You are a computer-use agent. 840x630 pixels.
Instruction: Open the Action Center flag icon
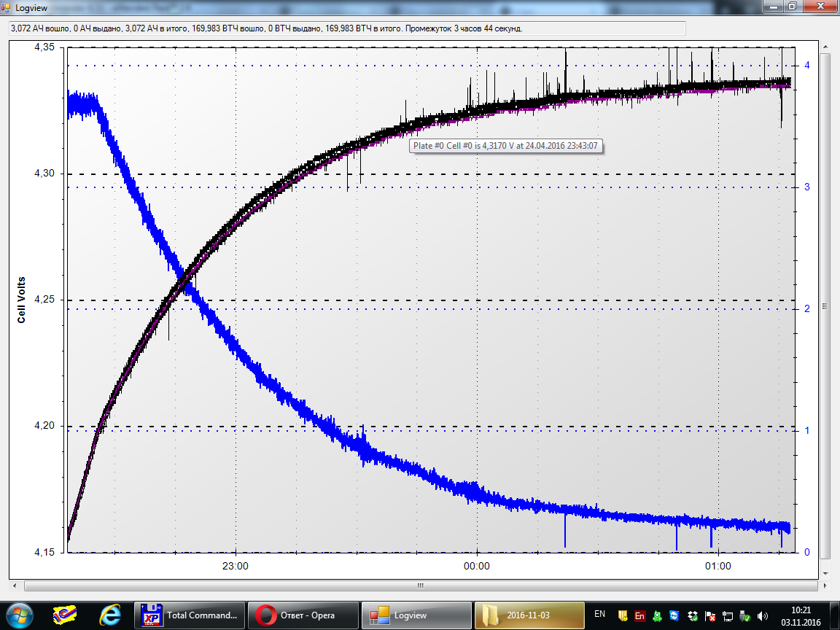click(709, 615)
